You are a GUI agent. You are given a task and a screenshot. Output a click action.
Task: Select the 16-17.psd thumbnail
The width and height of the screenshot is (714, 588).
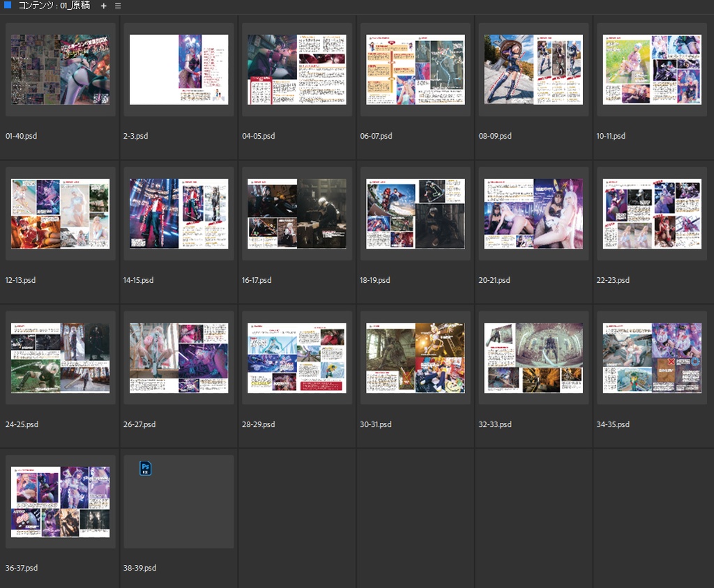click(x=297, y=214)
